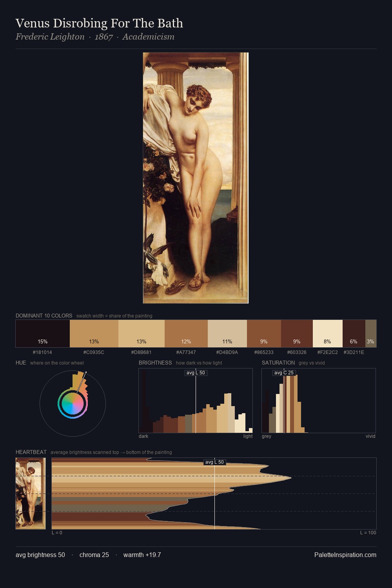Click the hex code '#D4BD9A'
The height and width of the screenshot is (588, 392).
[x=227, y=352]
